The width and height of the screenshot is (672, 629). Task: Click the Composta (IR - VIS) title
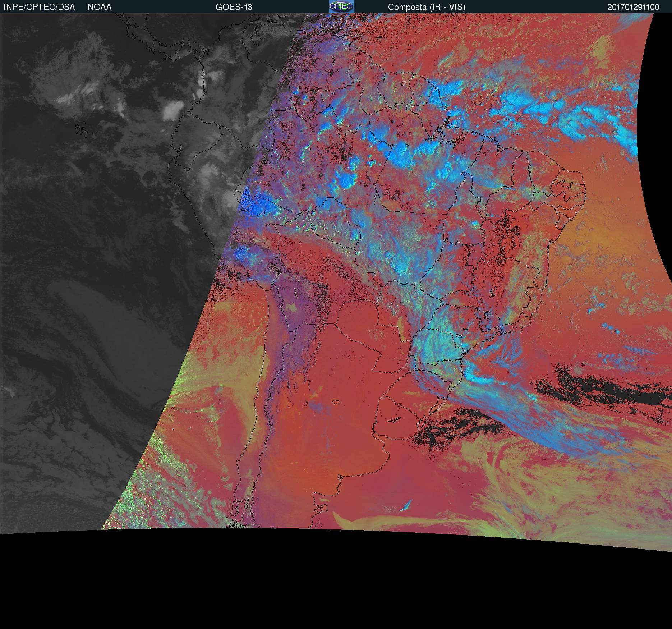[427, 7]
